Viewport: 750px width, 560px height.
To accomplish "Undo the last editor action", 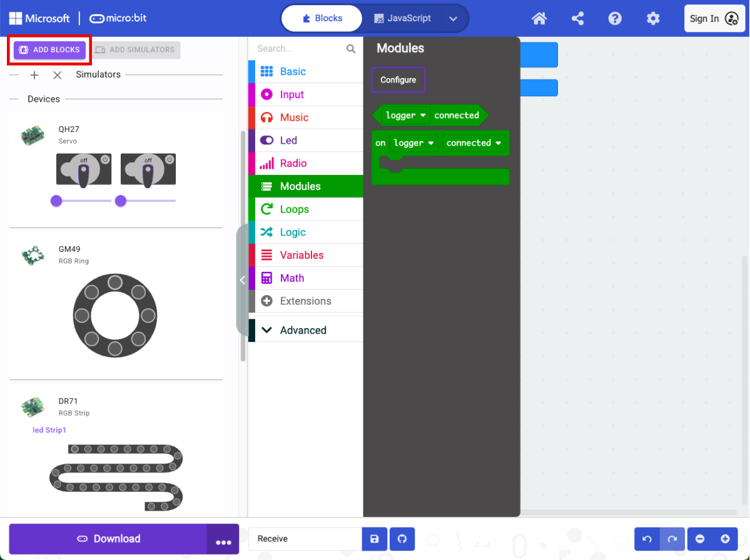I will 647,539.
